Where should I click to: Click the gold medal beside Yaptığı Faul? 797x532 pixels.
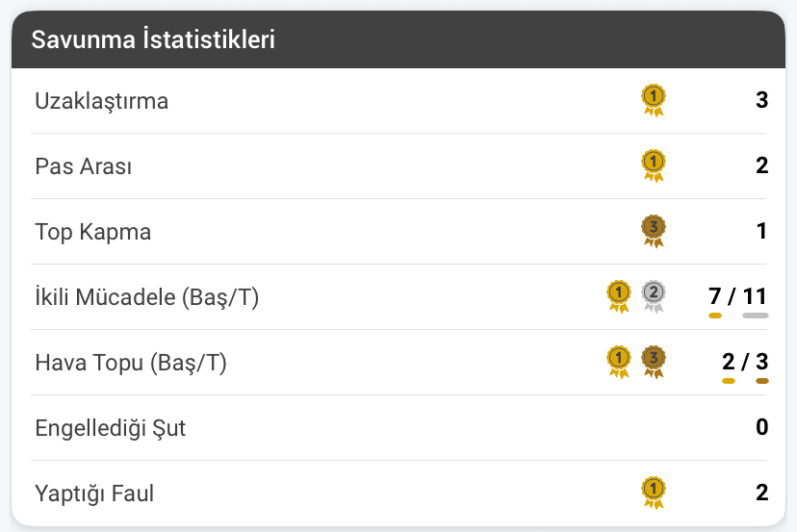click(654, 493)
